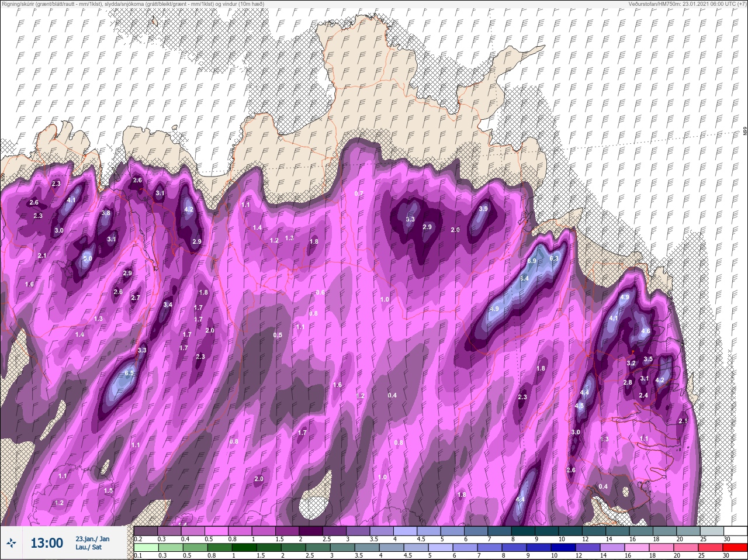Click the 0.6 precipitation value on the map
The image size is (748, 560).
pos(320,292)
